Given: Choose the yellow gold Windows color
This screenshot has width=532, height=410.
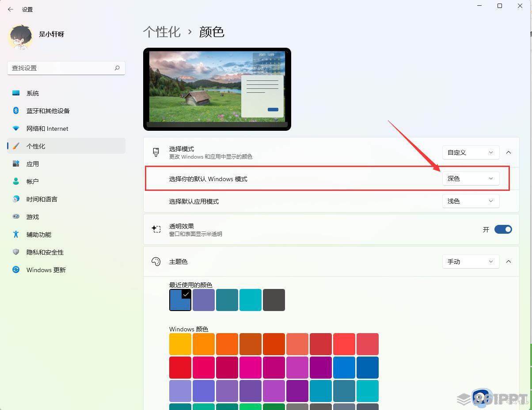Looking at the screenshot, I should (180, 344).
